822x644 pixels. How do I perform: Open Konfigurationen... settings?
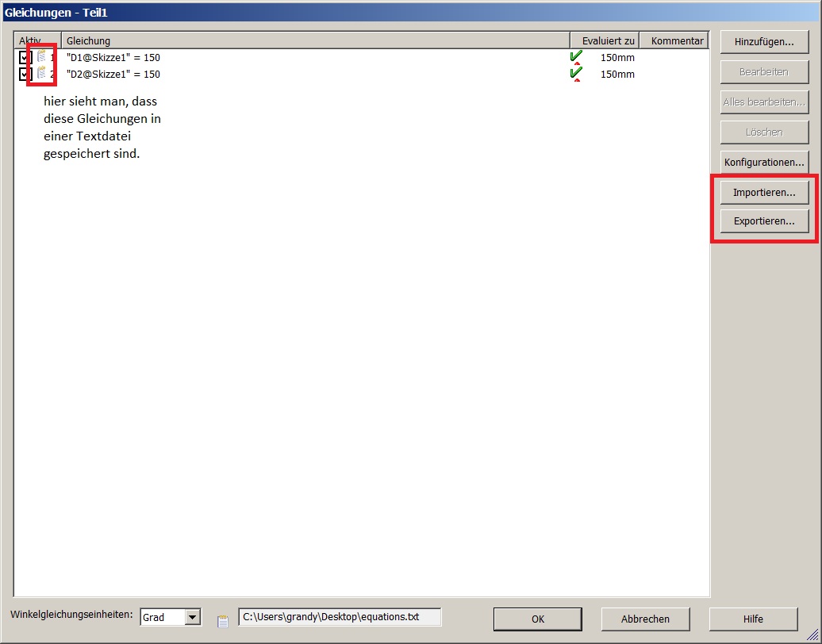coord(764,163)
